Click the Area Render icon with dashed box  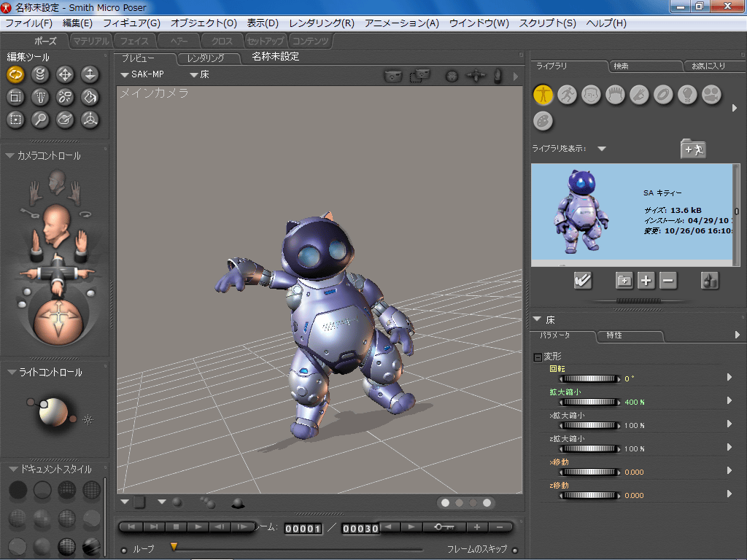(x=419, y=75)
